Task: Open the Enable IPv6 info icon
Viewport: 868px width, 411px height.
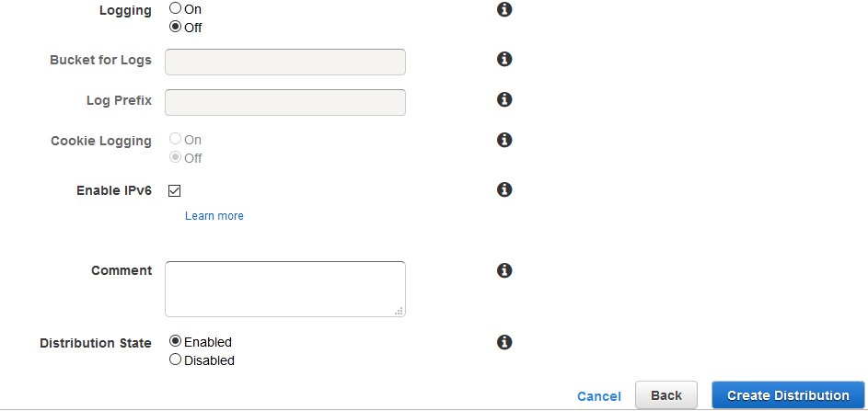Action: click(504, 189)
